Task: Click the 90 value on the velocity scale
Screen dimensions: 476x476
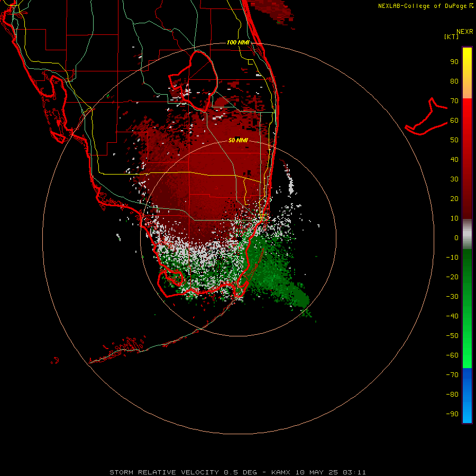Action: coord(454,62)
